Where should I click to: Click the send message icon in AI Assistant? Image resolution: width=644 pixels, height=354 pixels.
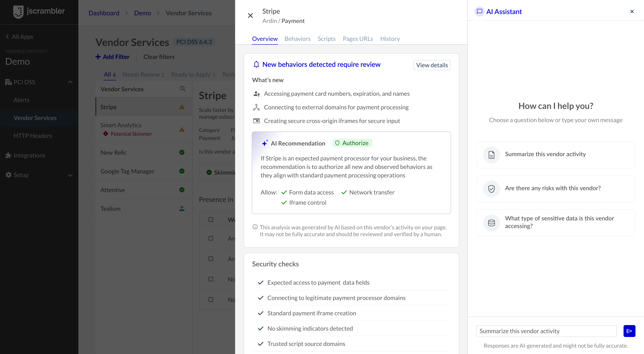[630, 331]
